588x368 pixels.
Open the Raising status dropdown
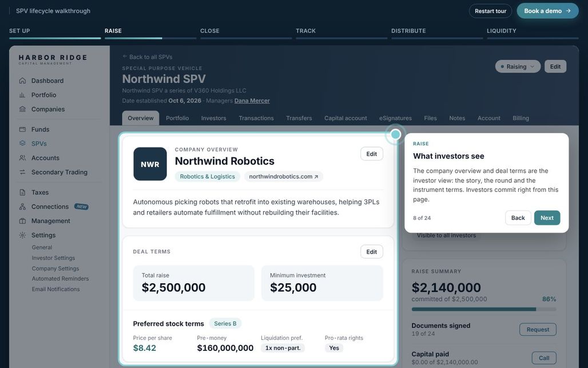coord(518,66)
